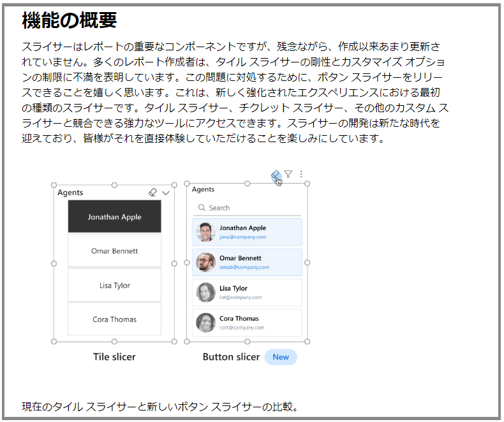Select the Cora Thomas tile in the Tile slicer
This screenshot has width=504, height=422.
(114, 319)
